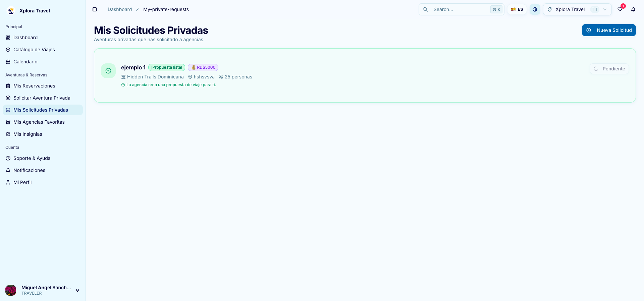Switch language with the ES flag button
Viewport: 644px width, 301px height.
click(517, 9)
